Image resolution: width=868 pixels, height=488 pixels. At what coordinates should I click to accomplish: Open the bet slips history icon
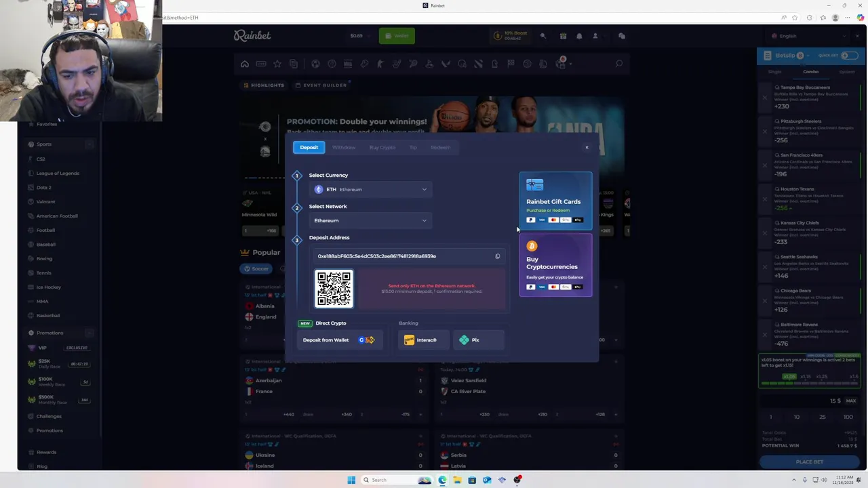[294, 64]
